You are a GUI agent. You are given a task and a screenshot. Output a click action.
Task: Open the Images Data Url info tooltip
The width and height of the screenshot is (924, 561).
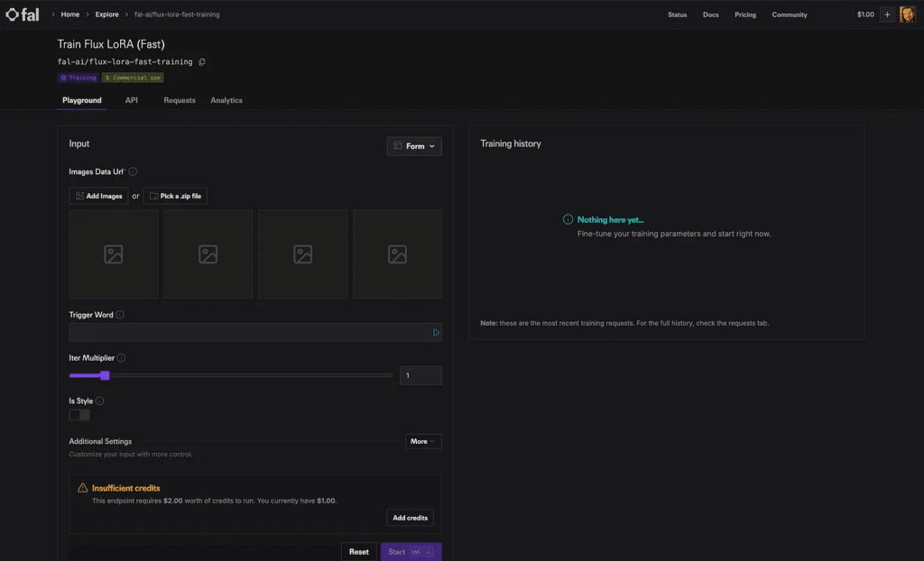[x=133, y=171]
